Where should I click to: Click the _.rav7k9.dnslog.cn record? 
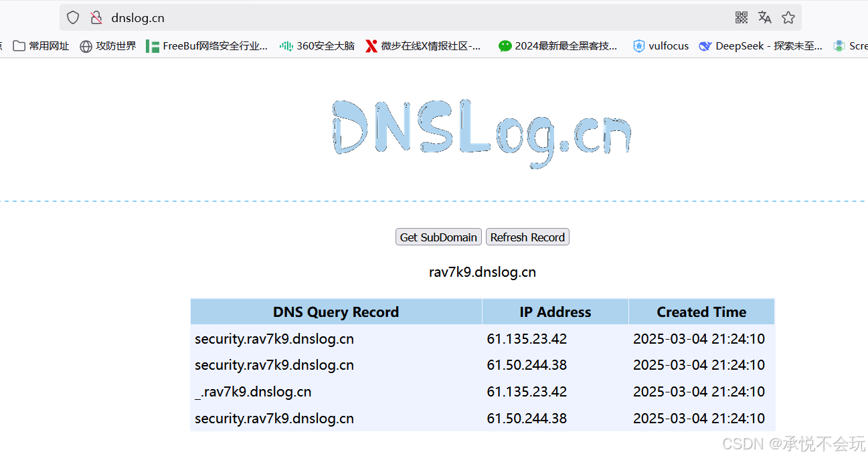pos(253,392)
